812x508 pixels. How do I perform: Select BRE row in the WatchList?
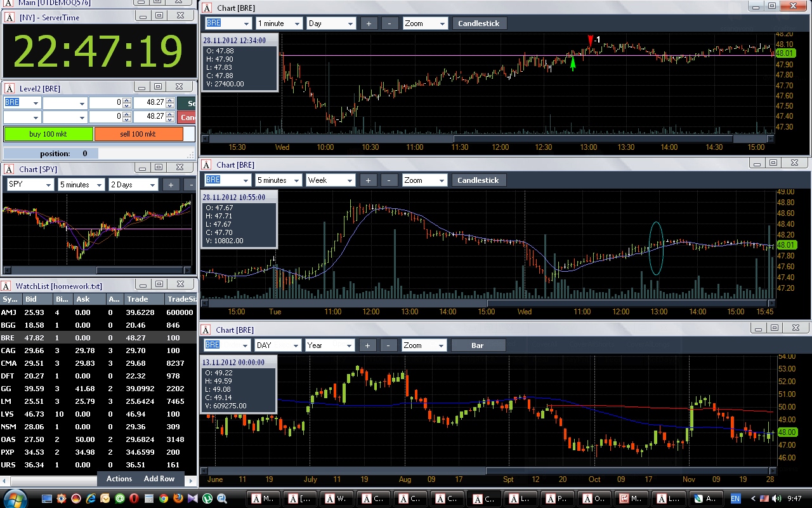pos(98,338)
